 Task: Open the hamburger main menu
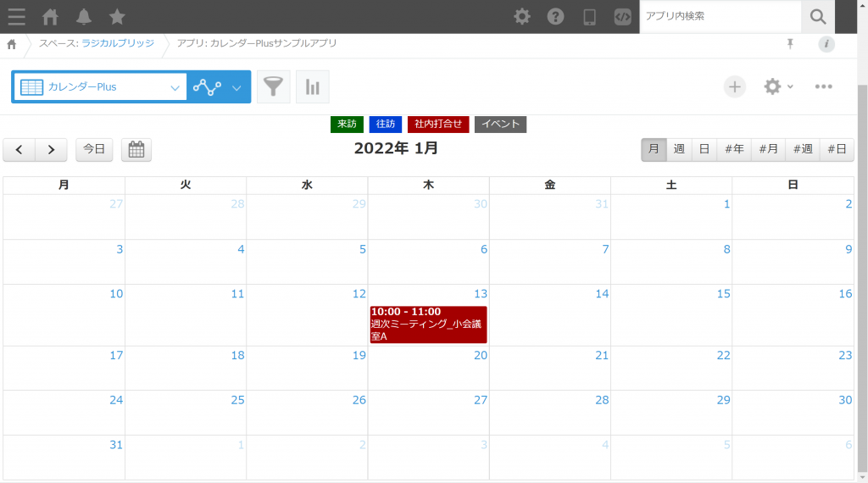(17, 17)
